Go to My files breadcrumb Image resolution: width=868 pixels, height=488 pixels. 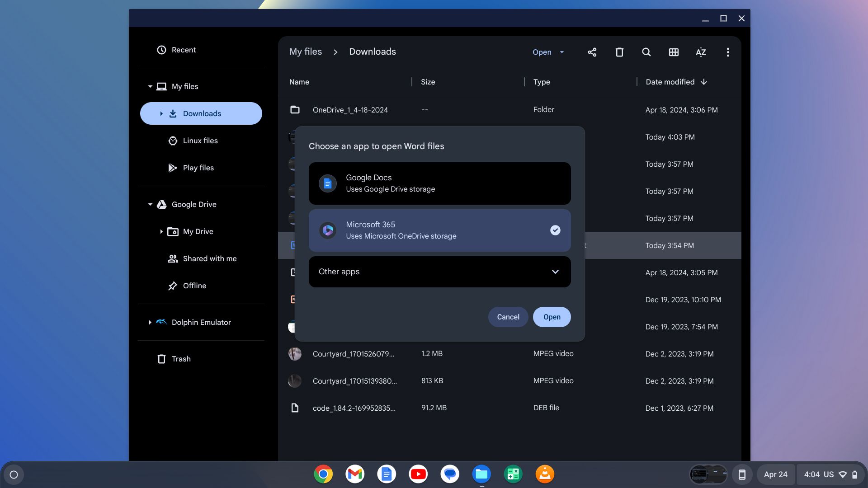(x=306, y=52)
